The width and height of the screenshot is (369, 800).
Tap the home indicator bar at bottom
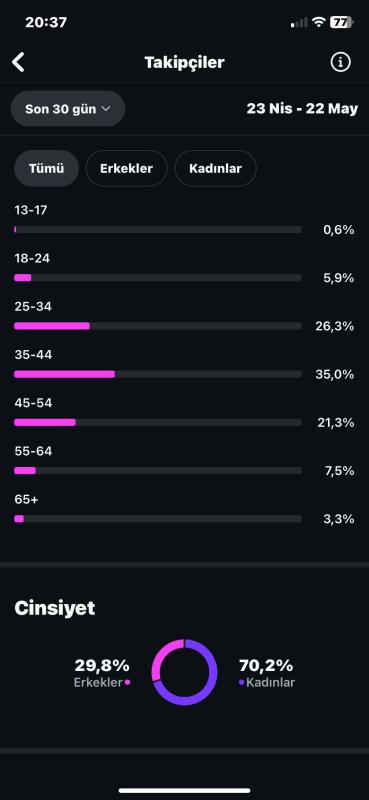(x=184, y=790)
